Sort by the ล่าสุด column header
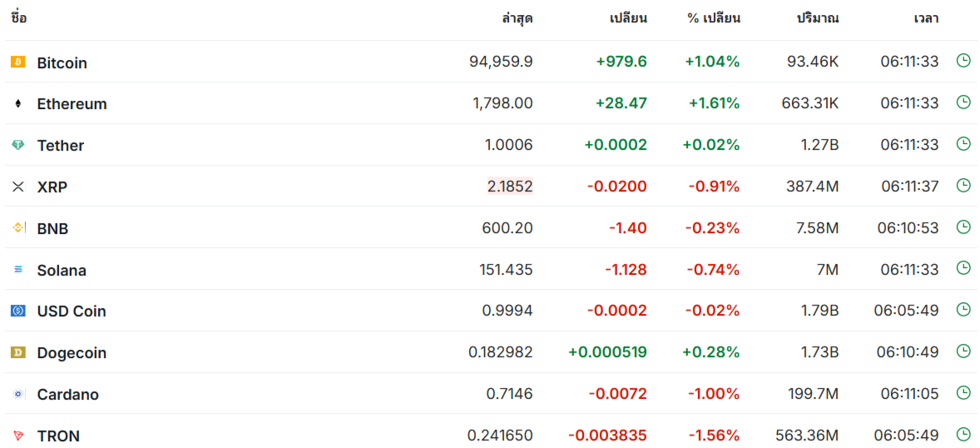Viewport: 980px width, 448px height. pos(517,18)
